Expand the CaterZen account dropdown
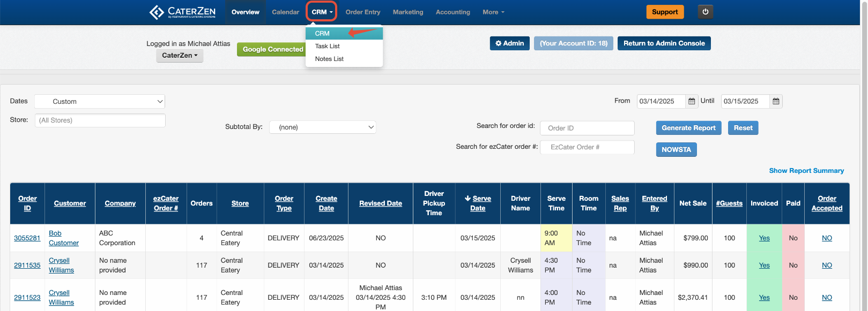The image size is (868, 311). click(180, 55)
